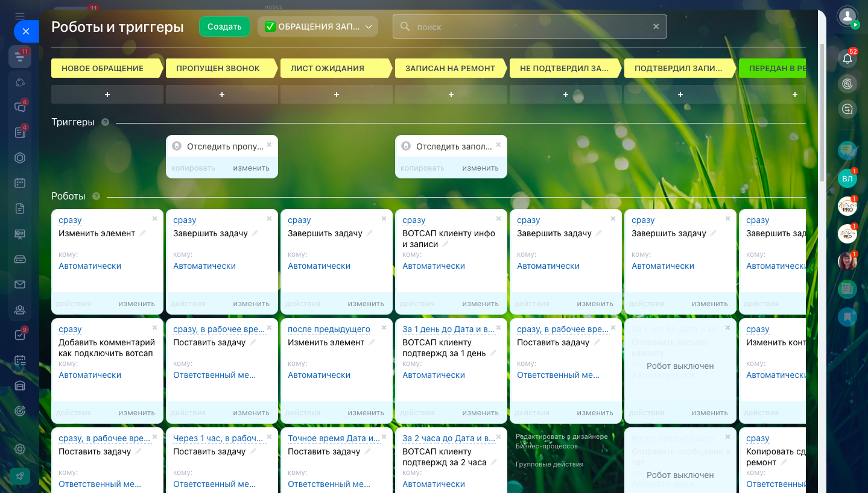Viewport: 868px width, 493px height.
Task: Open the ОБРАЩЕНИЯ ЗАП... funnel dropdown
Action: click(318, 27)
